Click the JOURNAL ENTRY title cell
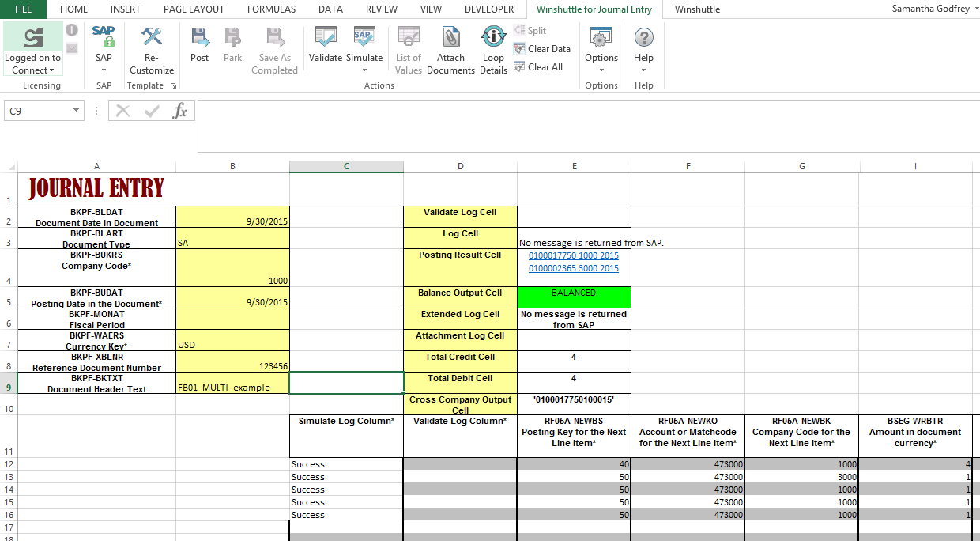The image size is (980, 541). (96, 188)
